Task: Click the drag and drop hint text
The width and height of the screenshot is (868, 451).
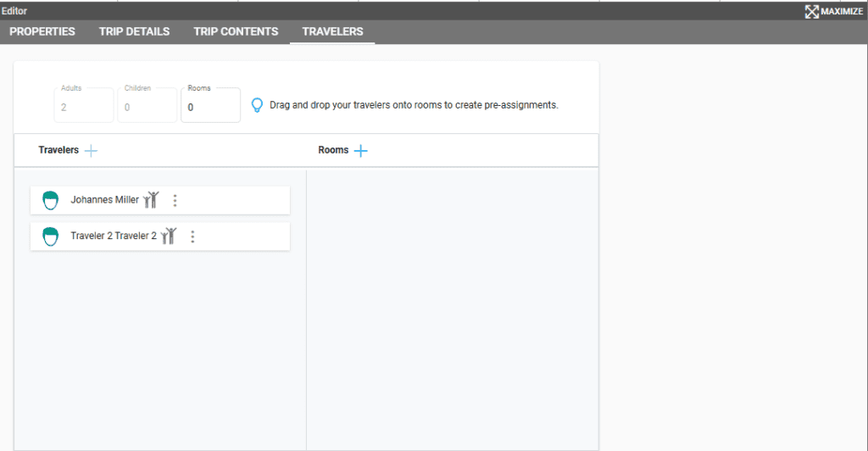Action: (x=414, y=106)
